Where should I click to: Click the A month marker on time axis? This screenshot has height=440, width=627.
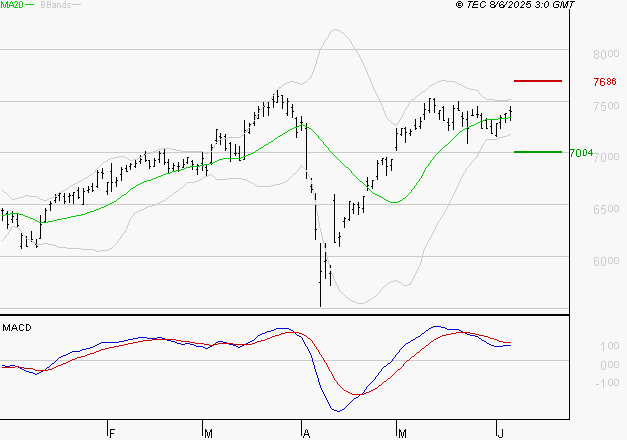point(306,434)
